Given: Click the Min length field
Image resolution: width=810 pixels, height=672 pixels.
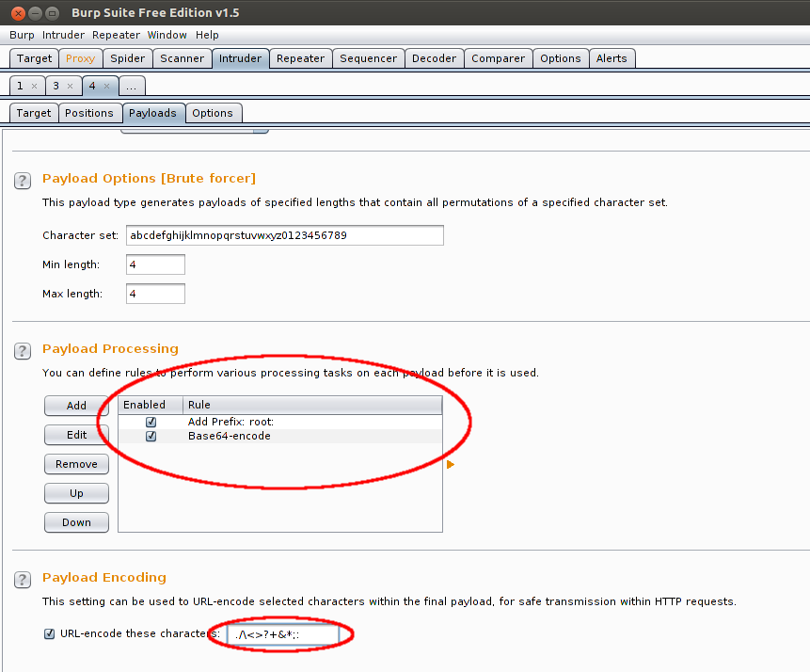Looking at the screenshot, I should [155, 264].
